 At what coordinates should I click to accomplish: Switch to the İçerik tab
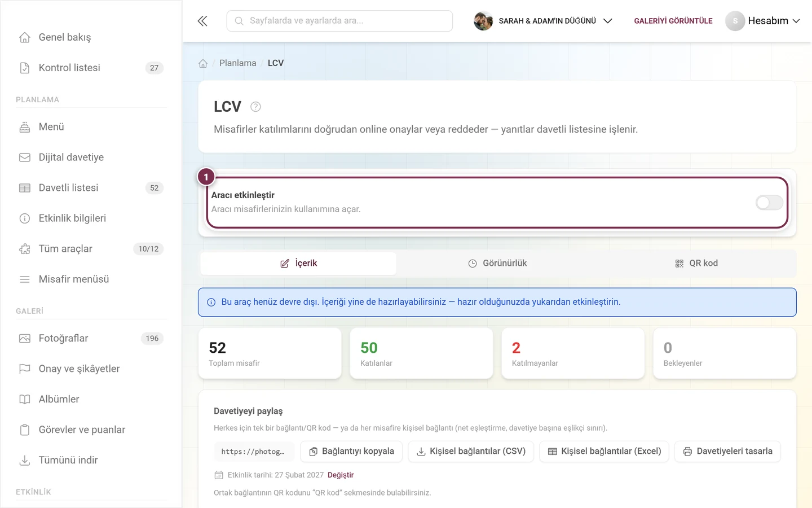298,264
